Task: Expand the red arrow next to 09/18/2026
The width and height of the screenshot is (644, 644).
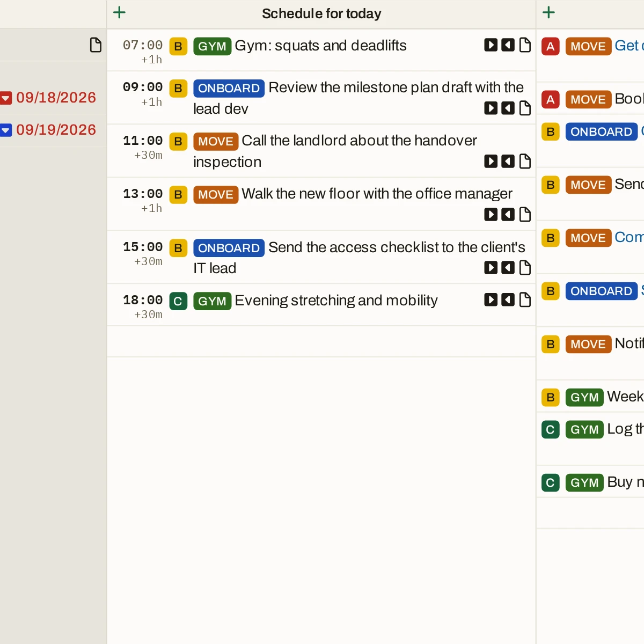Action: click(5, 98)
